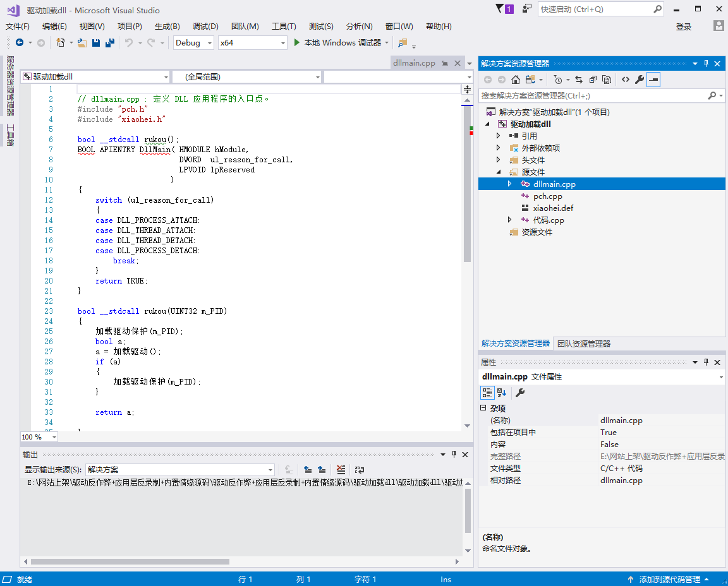
Task: Click the Save All toolbar icon
Action: (109, 43)
